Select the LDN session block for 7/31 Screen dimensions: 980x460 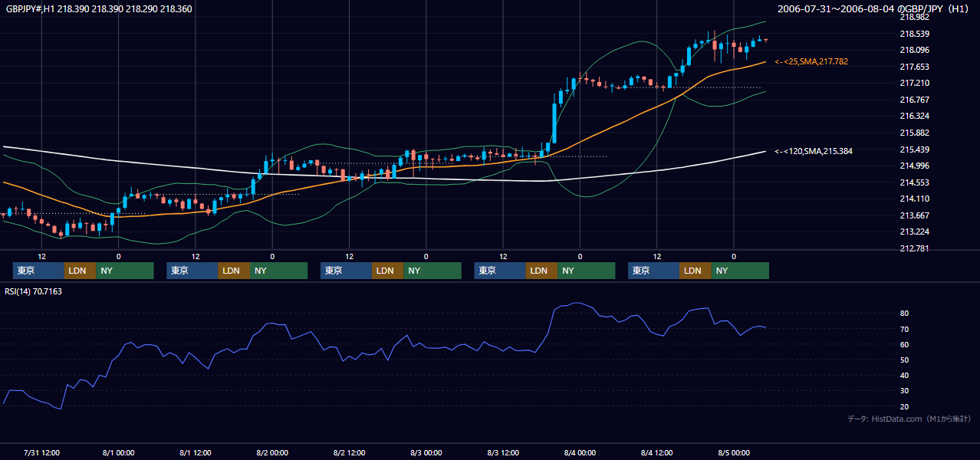pyautogui.click(x=80, y=271)
